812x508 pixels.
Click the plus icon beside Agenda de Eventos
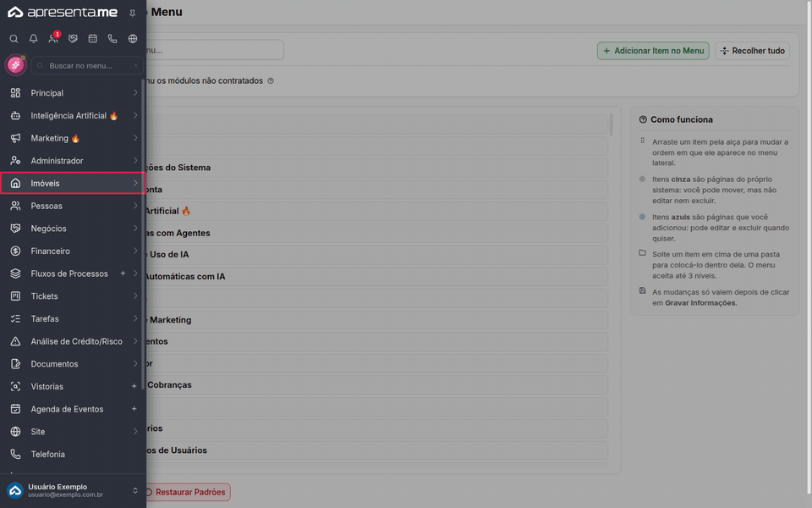(x=134, y=409)
